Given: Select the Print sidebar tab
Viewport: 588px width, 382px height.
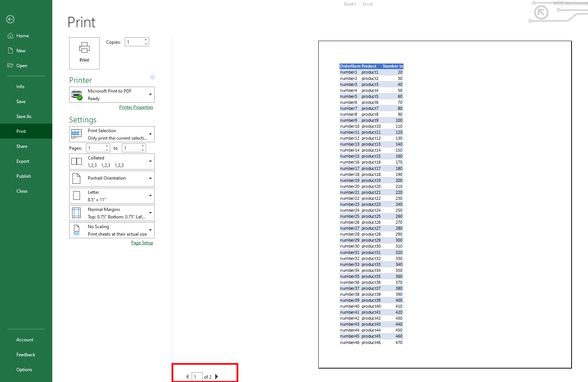Looking at the screenshot, I should (26, 131).
